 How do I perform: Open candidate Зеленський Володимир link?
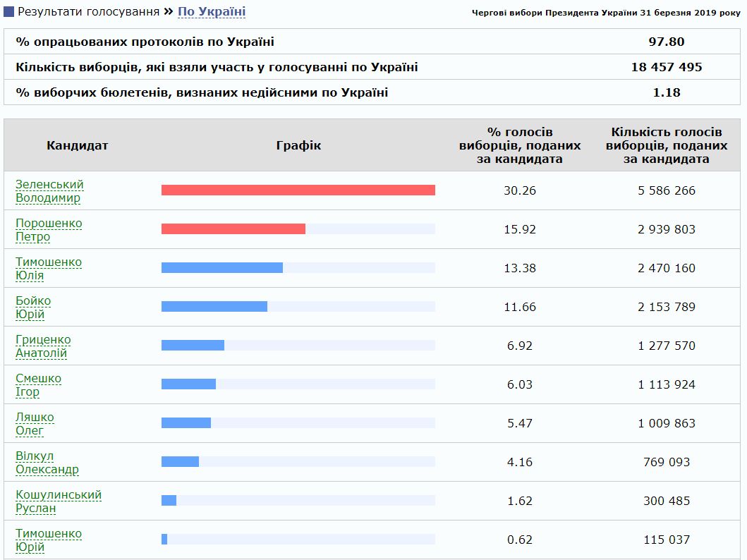tap(49, 191)
